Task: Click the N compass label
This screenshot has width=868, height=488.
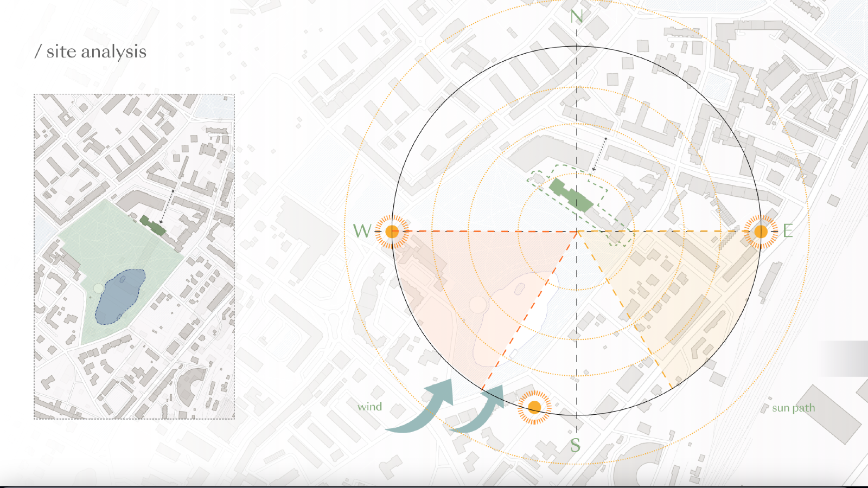Action: [x=577, y=17]
